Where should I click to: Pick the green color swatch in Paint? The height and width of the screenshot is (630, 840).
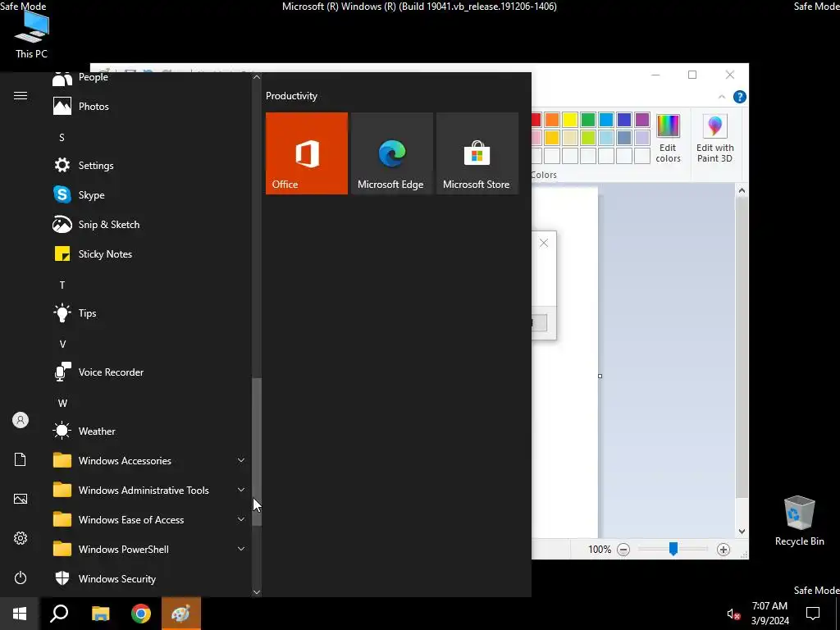coord(587,120)
